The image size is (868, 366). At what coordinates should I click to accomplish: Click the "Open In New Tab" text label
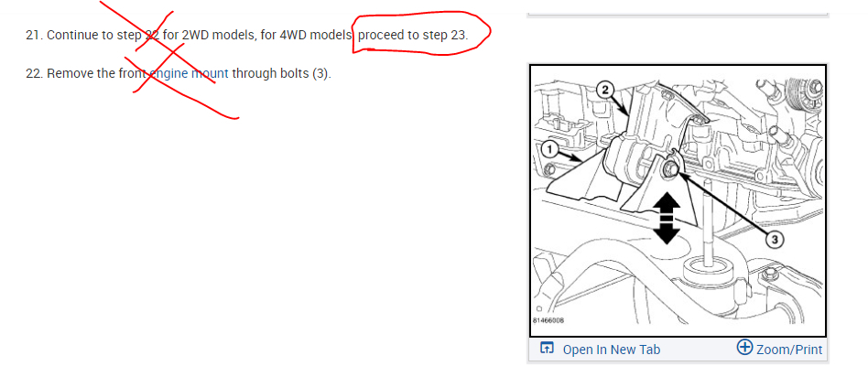coord(611,350)
